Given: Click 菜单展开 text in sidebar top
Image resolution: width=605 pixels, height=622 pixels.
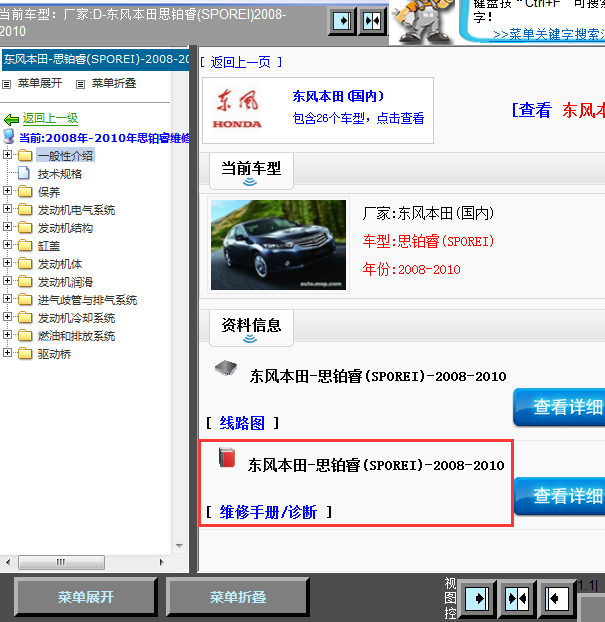Looking at the screenshot, I should click(x=40, y=83).
